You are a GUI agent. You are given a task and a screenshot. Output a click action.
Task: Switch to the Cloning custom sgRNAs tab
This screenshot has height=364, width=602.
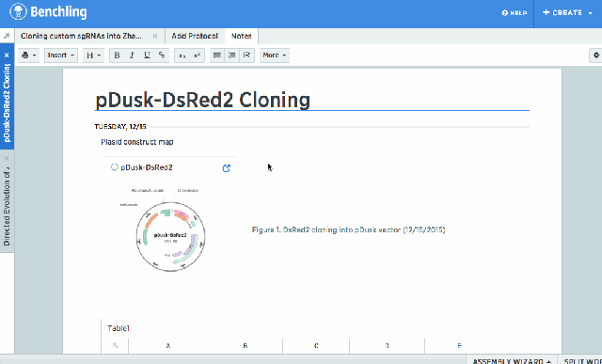point(82,36)
